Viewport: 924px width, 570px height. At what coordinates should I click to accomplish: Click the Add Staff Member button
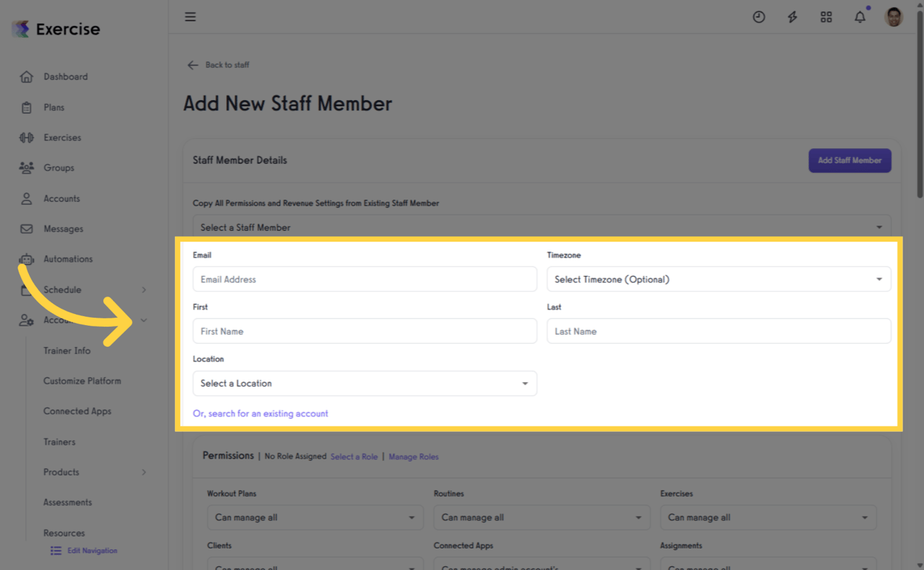[849, 160]
